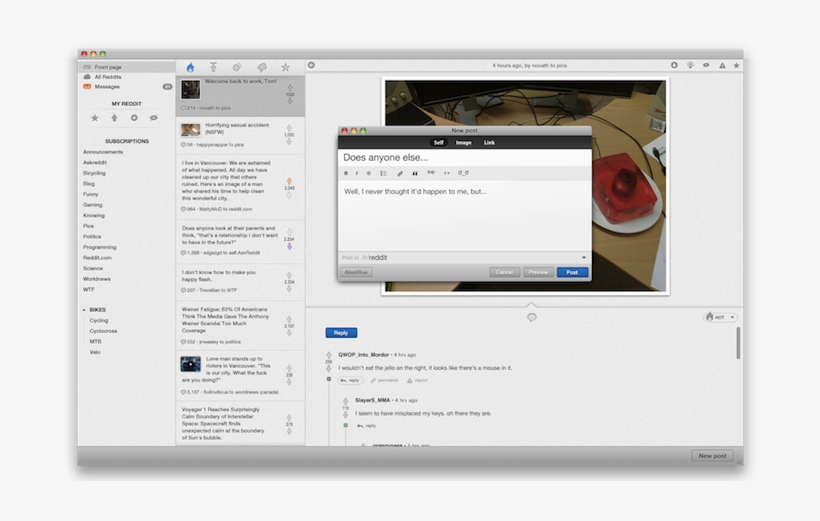Select the star filter icon above post list
The height and width of the screenshot is (521, 820).
pyautogui.click(x=286, y=67)
